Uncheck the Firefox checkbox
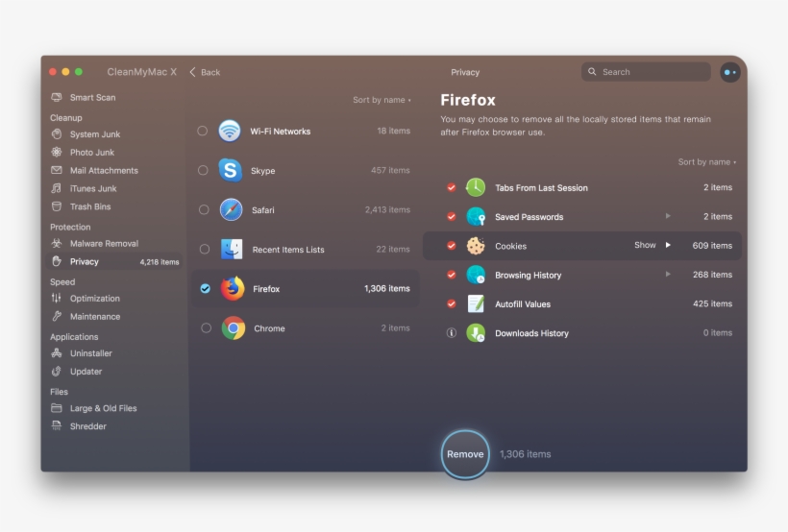788x532 pixels. point(205,288)
